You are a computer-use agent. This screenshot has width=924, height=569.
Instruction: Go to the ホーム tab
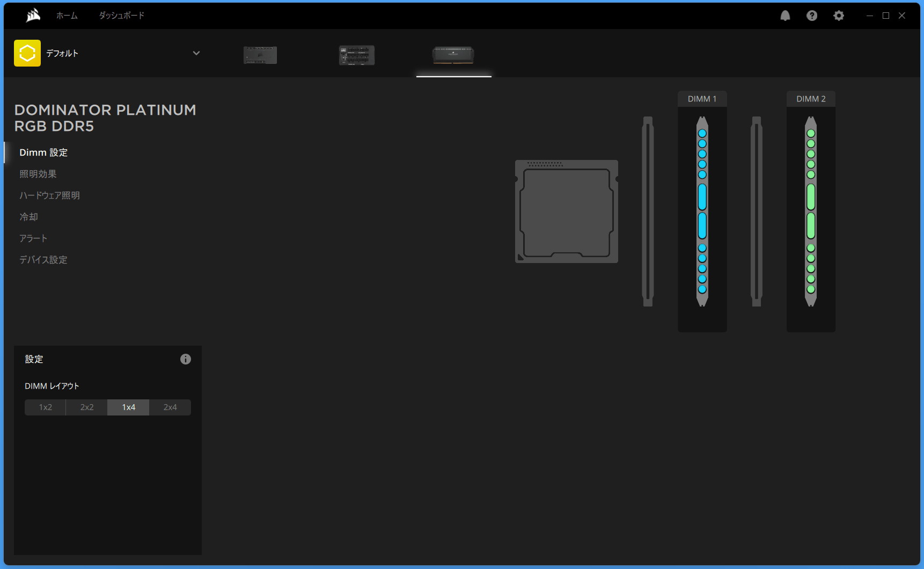coord(67,16)
